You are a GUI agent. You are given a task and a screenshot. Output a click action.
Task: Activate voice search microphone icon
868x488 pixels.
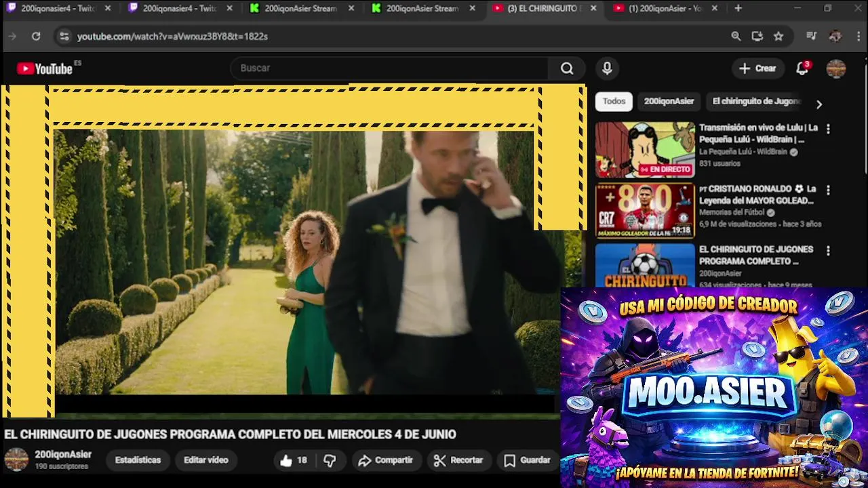[x=607, y=68]
